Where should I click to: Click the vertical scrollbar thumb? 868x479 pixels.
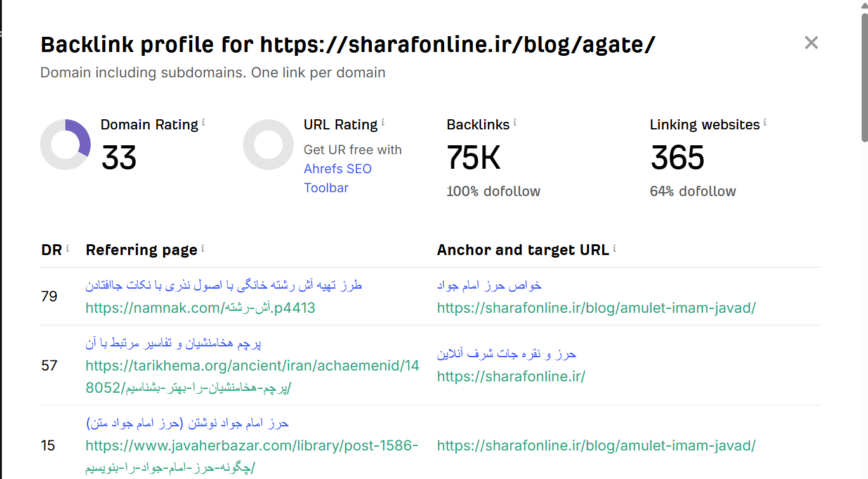click(864, 76)
